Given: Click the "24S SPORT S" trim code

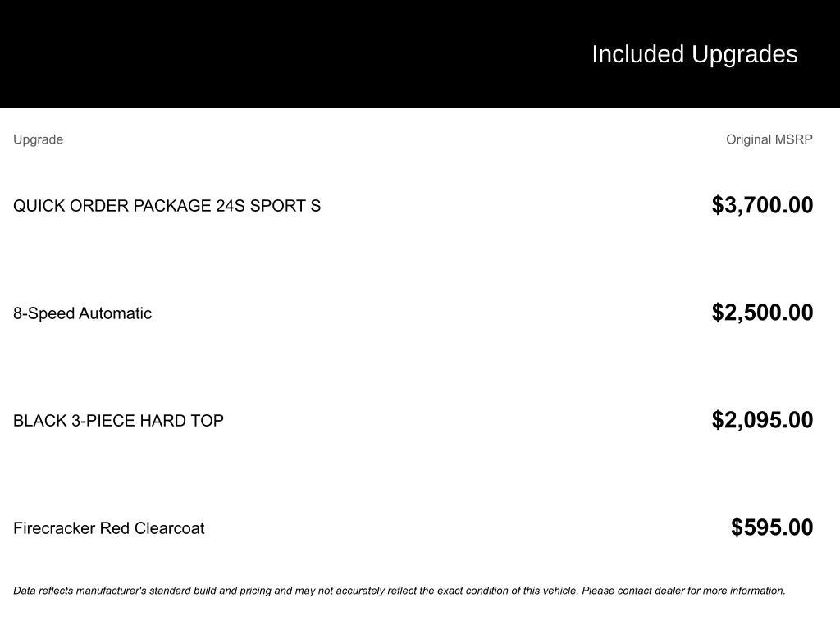Looking at the screenshot, I should [268, 206].
